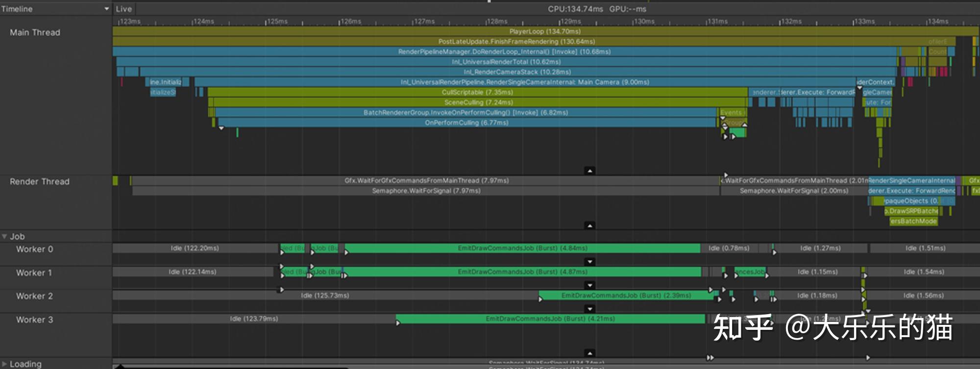Select the CullScriptable (7.35ms) sample
This screenshot has width=980, height=369.
(478, 92)
